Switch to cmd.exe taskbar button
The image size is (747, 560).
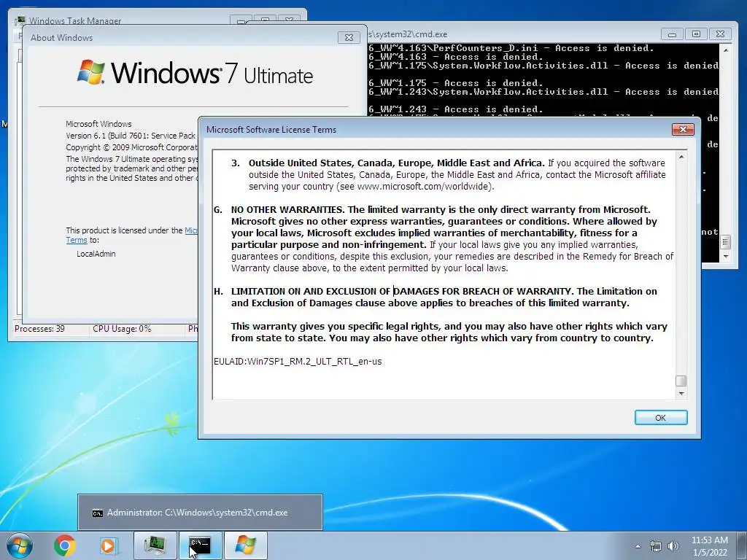(200, 545)
